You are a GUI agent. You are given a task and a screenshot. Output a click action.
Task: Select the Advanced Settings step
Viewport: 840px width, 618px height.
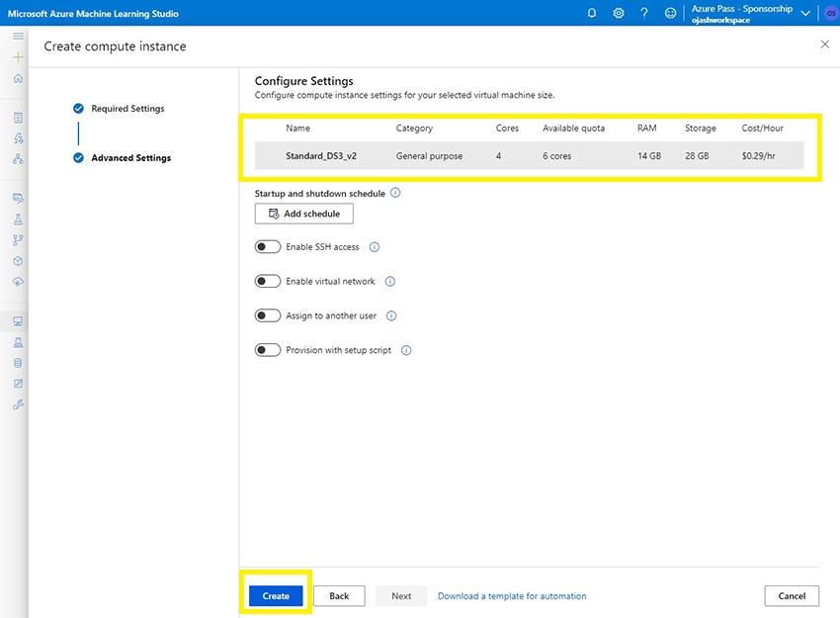tap(130, 158)
